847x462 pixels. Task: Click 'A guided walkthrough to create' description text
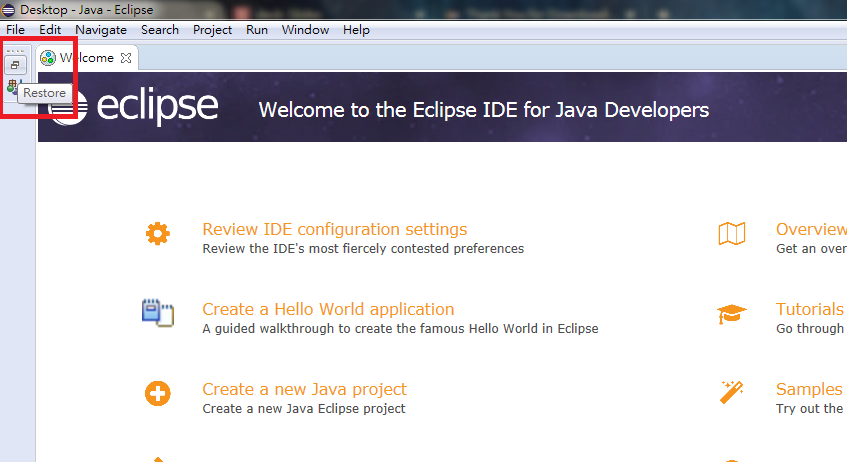coord(400,329)
